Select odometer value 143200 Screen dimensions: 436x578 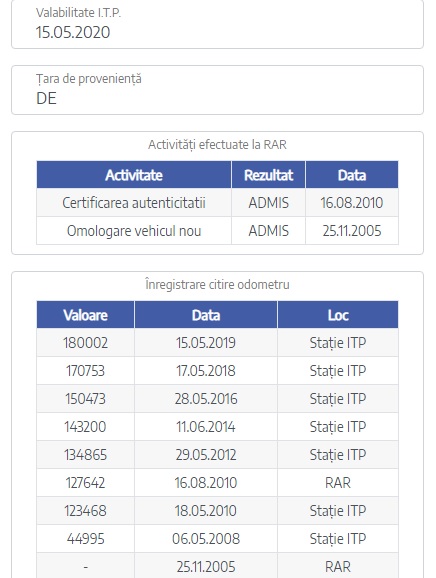point(86,427)
